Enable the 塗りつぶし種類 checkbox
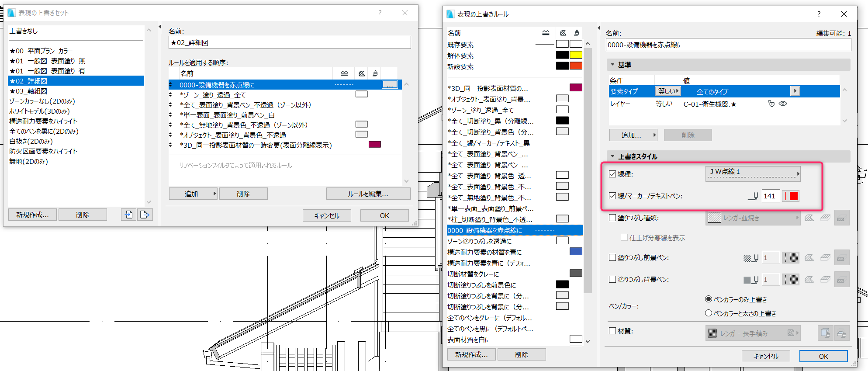 point(612,218)
